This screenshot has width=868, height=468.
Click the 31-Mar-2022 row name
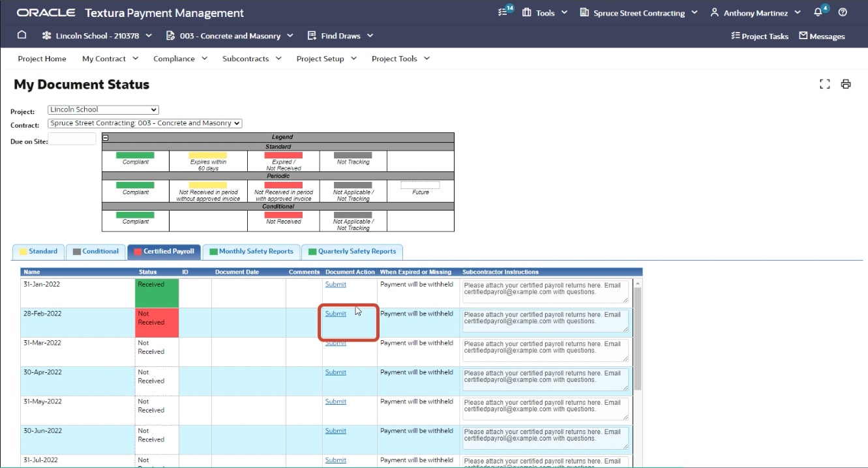(42, 343)
